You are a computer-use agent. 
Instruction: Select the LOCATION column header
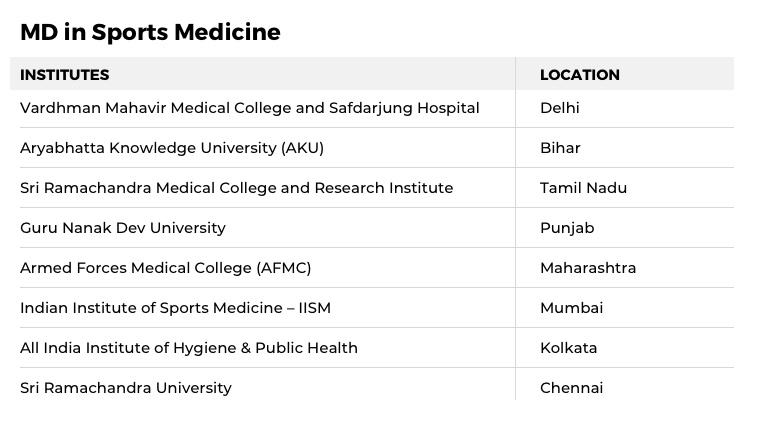(580, 75)
